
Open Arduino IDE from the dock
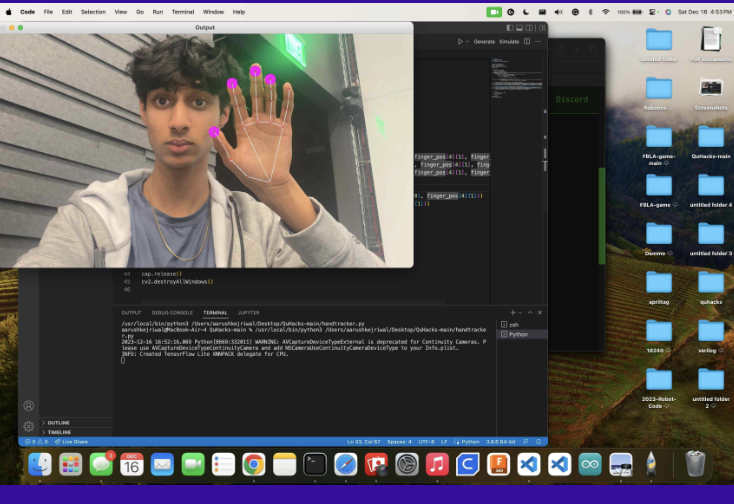click(x=590, y=465)
